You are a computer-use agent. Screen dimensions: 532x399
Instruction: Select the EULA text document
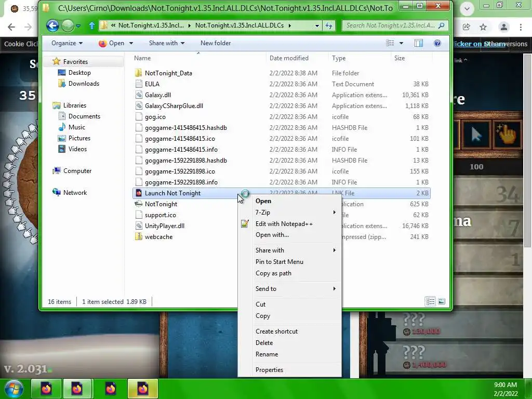coord(152,84)
